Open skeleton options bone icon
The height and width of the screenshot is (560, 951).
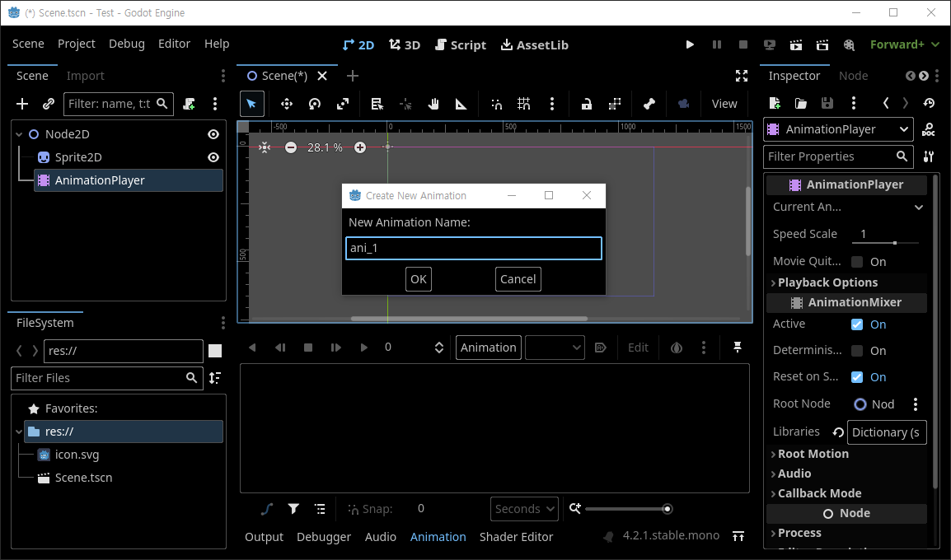[x=649, y=105]
